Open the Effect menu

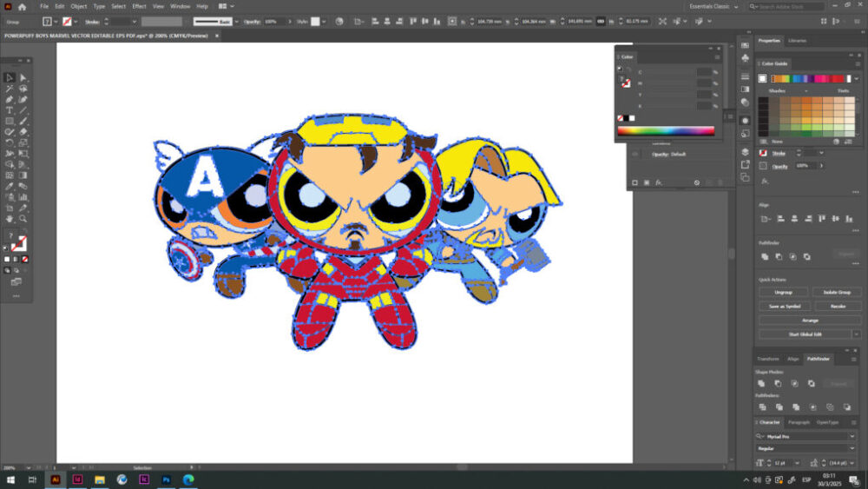(139, 7)
